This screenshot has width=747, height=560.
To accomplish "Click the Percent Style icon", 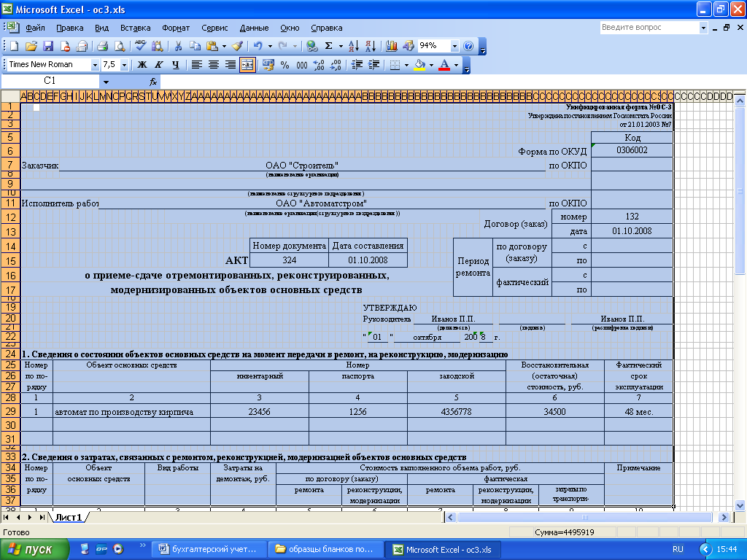I will [x=285, y=65].
